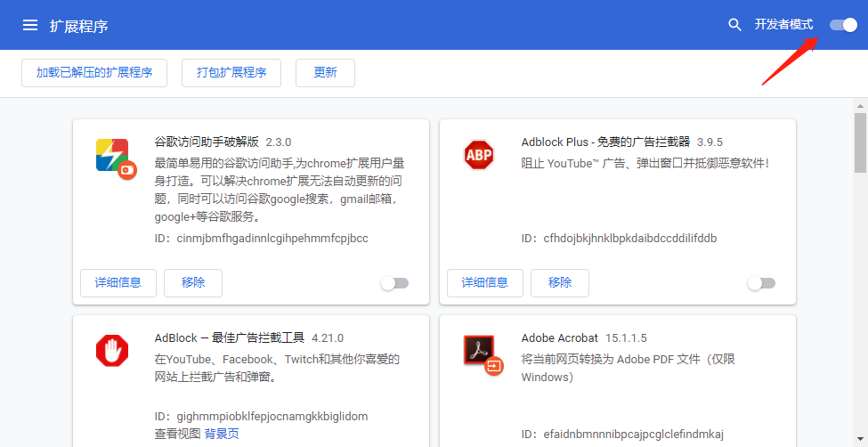Viewport: 868px width, 447px height.
Task: Click the 查看视图 label
Action: tap(177, 434)
